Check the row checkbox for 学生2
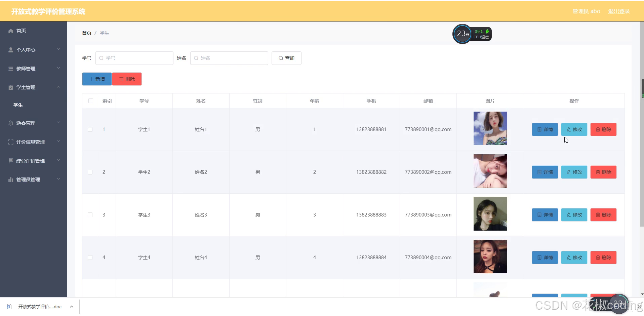This screenshot has height=316, width=644. [90, 172]
